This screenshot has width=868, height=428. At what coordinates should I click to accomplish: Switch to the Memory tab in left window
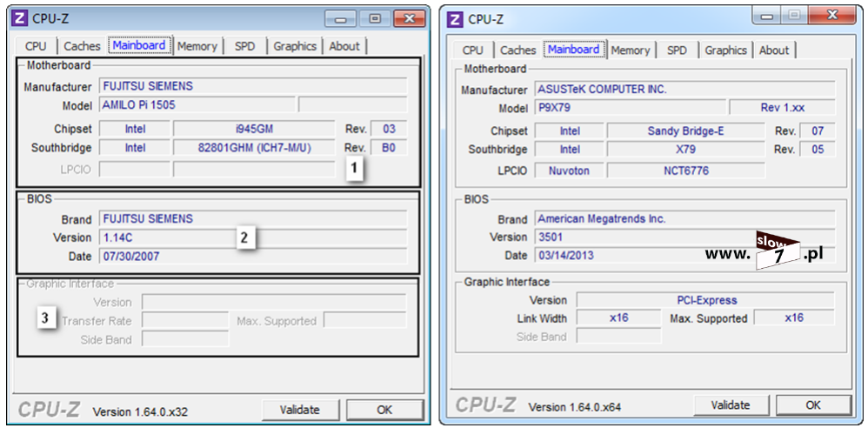tap(197, 46)
